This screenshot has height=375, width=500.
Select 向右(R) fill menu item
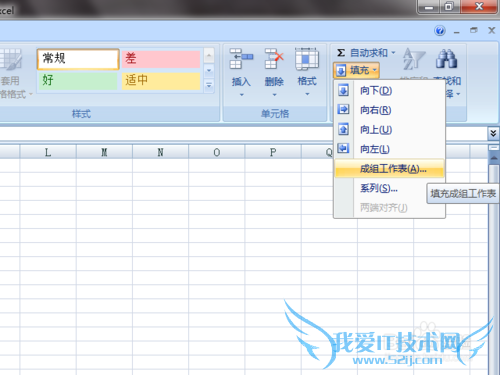pyautogui.click(x=389, y=110)
